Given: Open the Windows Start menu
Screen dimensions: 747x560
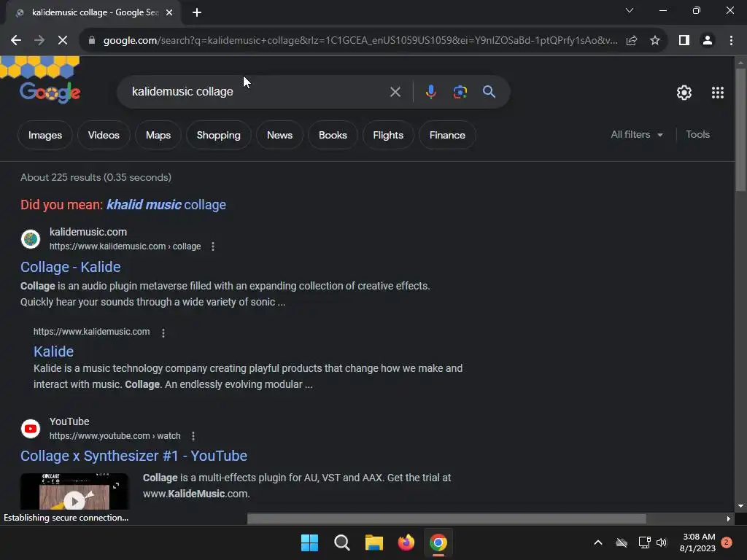Looking at the screenshot, I should [309, 542].
